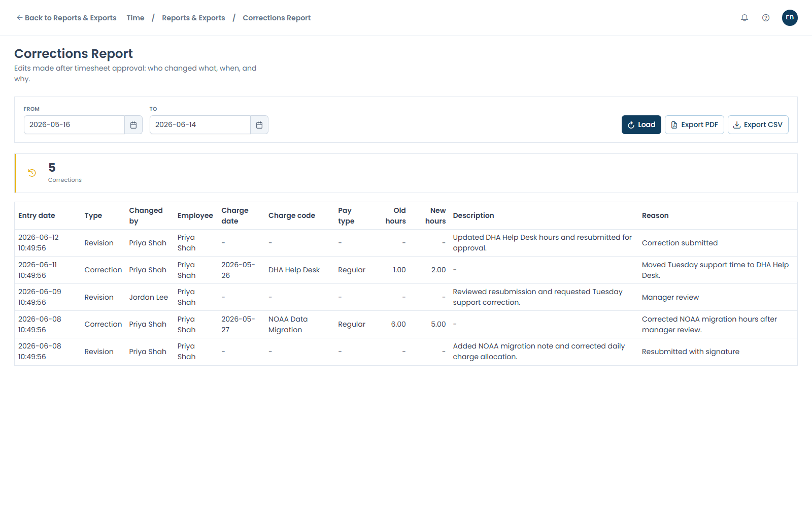Click Jordan Lee in Changed by column

tap(148, 297)
